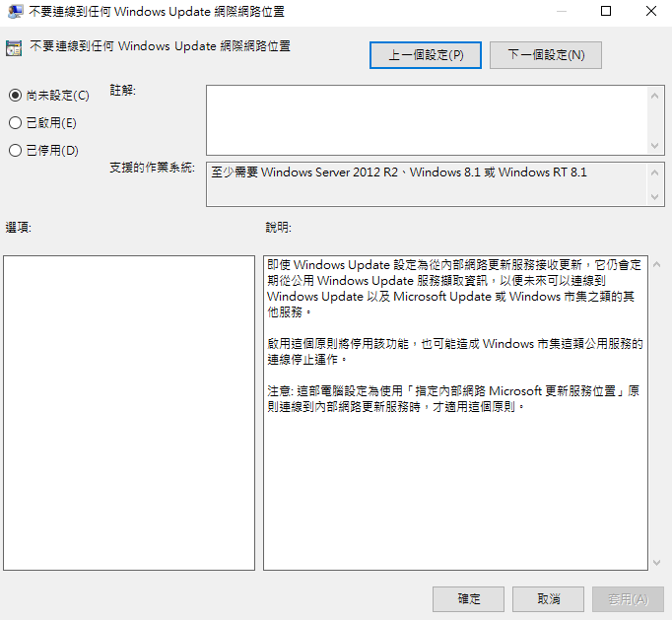This screenshot has height=620, width=672.
Task: Close the policy dialog window
Action: pyautogui.click(x=651, y=11)
